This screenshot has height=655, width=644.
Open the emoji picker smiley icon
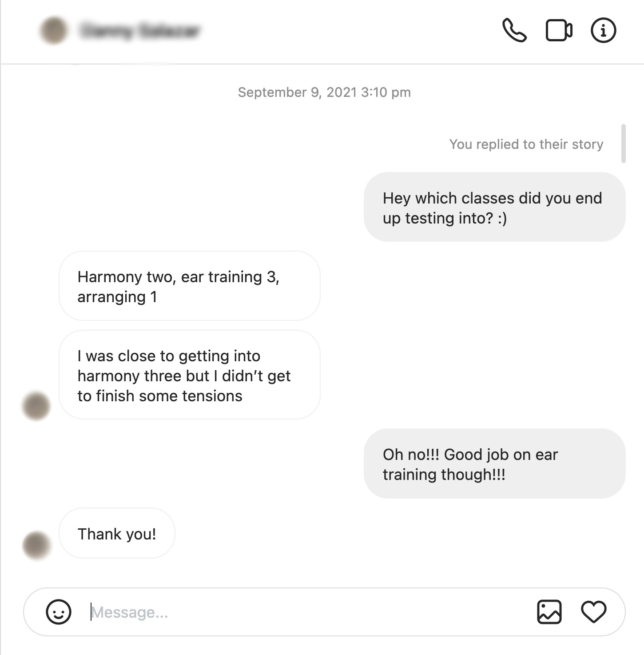(59, 612)
